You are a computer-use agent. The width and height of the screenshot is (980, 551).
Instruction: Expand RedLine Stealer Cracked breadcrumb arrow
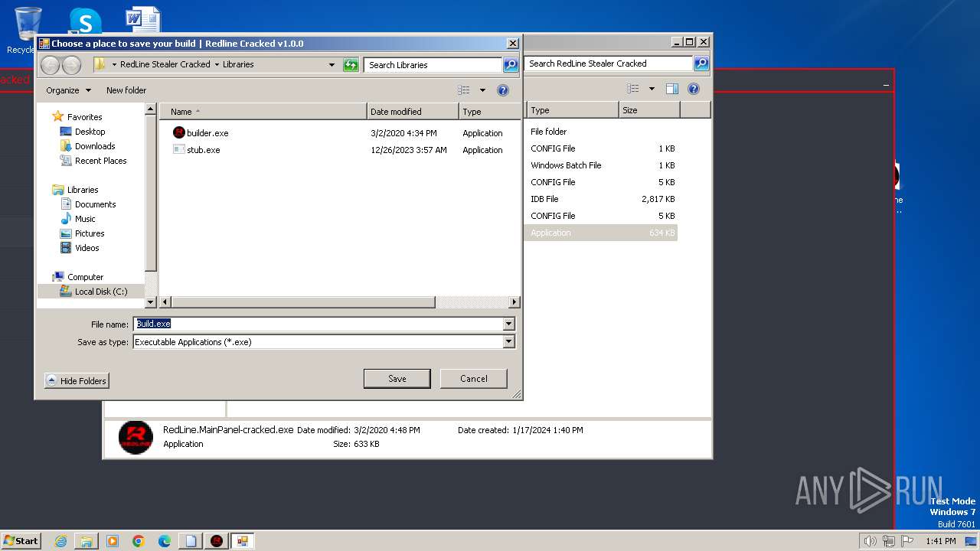217,65
